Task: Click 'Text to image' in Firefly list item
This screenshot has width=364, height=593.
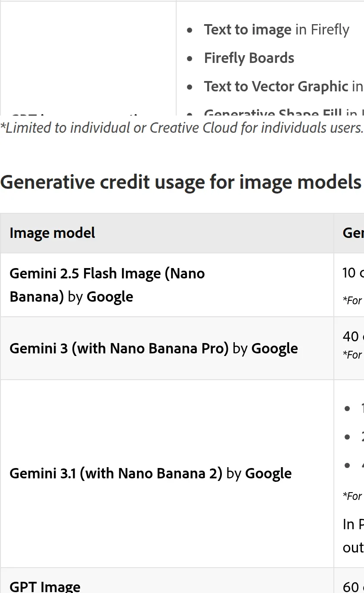Action: tap(277, 30)
